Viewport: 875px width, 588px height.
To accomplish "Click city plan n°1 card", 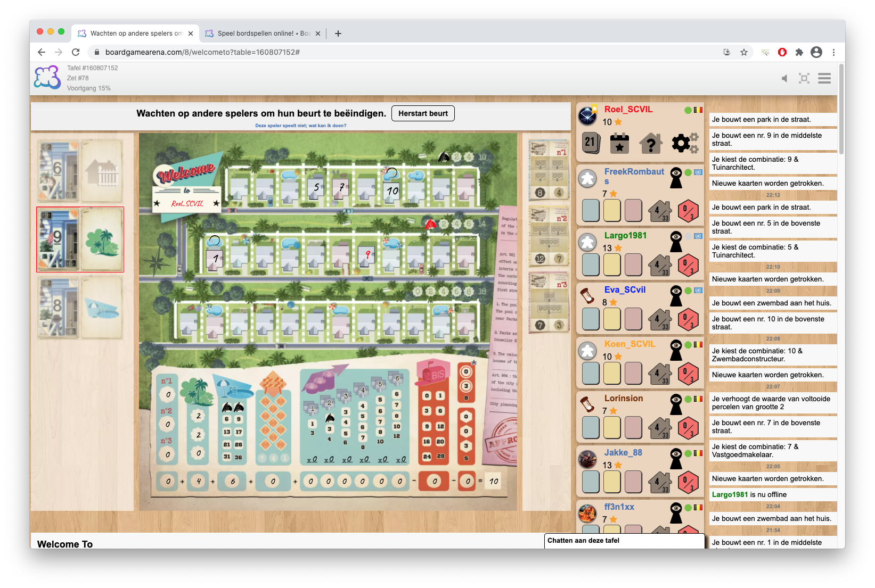I will coord(549,170).
